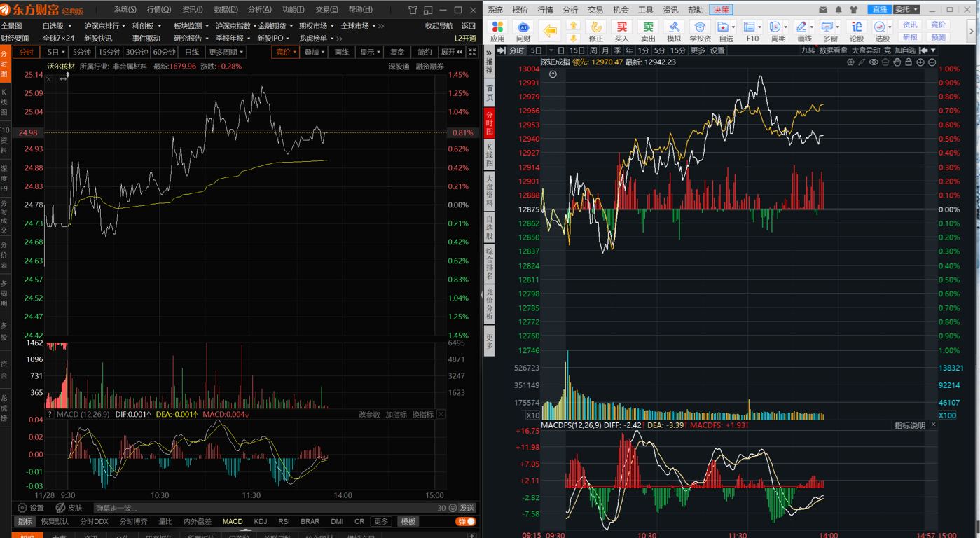The image size is (980, 538).
Task: Select the 15分钟 period tab
Action: [x=109, y=52]
